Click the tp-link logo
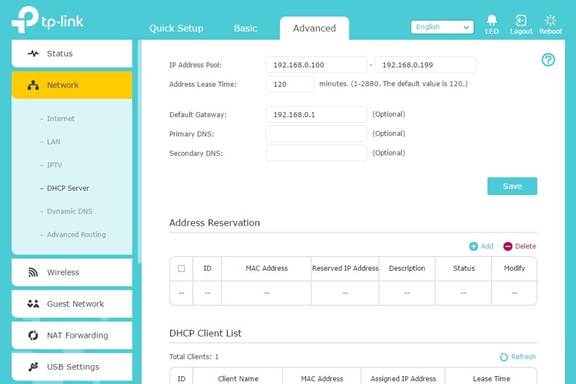Viewport: 576px width, 384px height. pos(48,20)
